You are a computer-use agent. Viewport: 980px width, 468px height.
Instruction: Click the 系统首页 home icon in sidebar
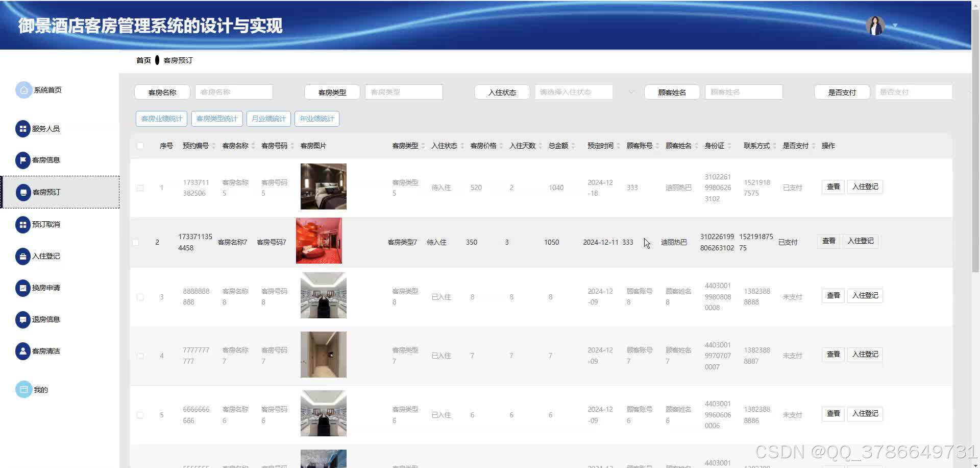click(23, 90)
